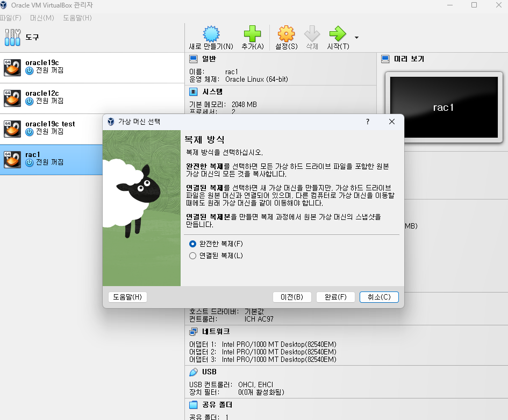Click 'Oracle Linux (64-bit)' OS value
The height and width of the screenshot is (420, 508).
click(256, 80)
